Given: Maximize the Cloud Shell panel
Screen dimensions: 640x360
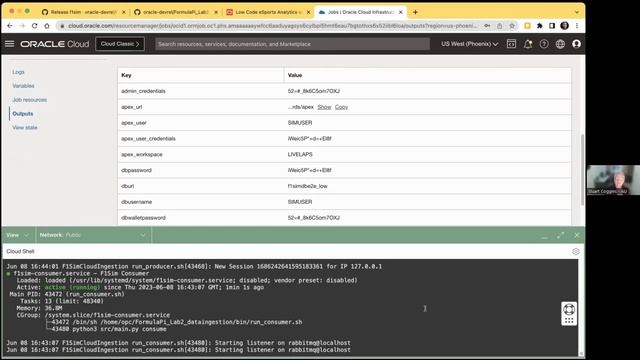Looking at the screenshot, I should 561,235.
